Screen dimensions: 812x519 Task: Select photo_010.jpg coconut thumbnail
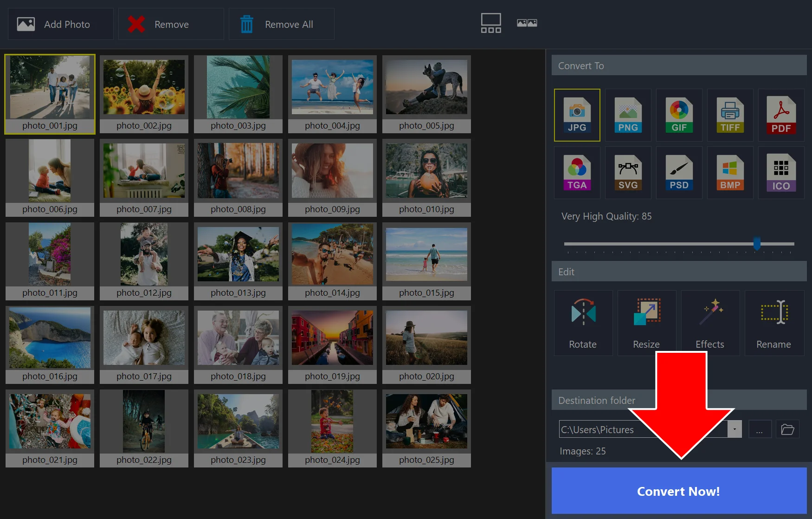coord(426,178)
